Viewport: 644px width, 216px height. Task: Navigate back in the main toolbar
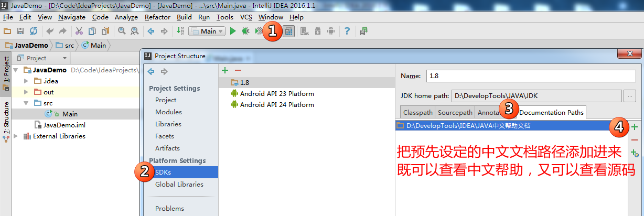[151, 31]
